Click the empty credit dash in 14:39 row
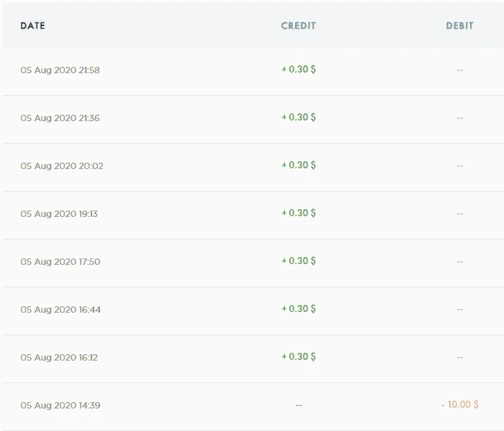This screenshot has height=431, width=504. tap(298, 405)
